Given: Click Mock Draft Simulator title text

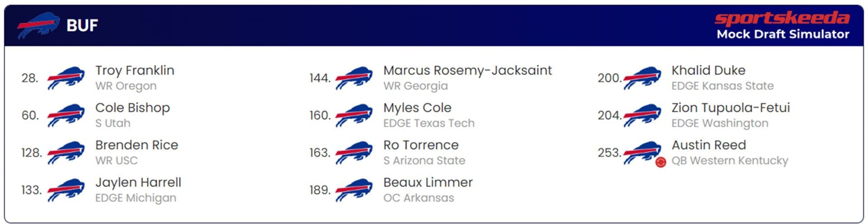Looking at the screenshot, I should point(783,34).
